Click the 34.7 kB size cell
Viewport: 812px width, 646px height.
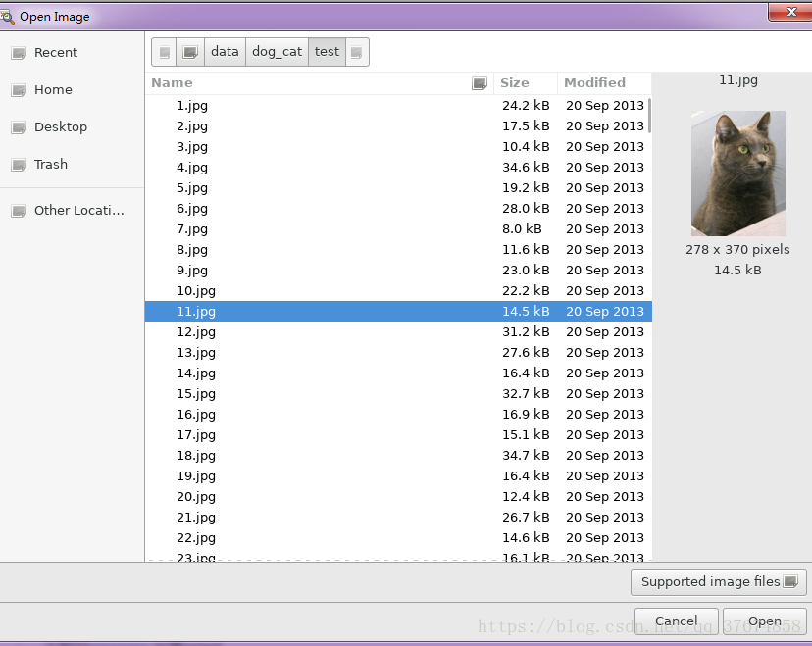pyautogui.click(x=526, y=456)
